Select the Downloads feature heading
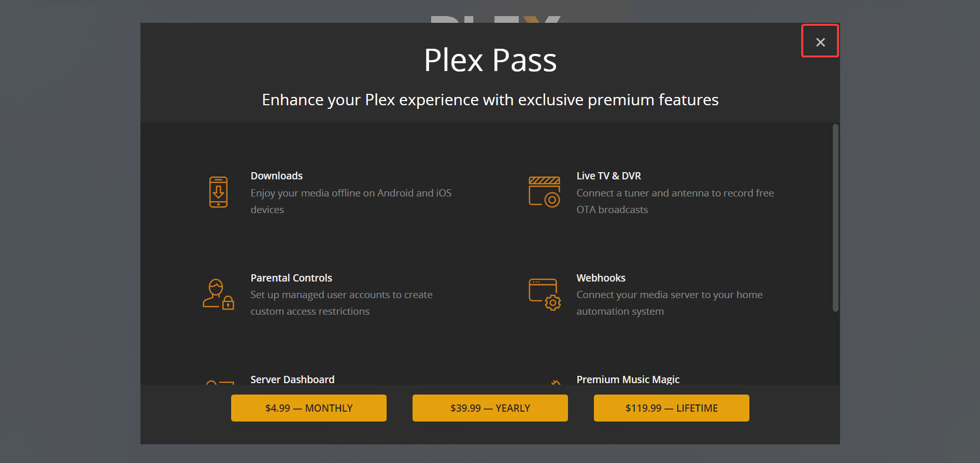This screenshot has height=463, width=980. point(277,176)
